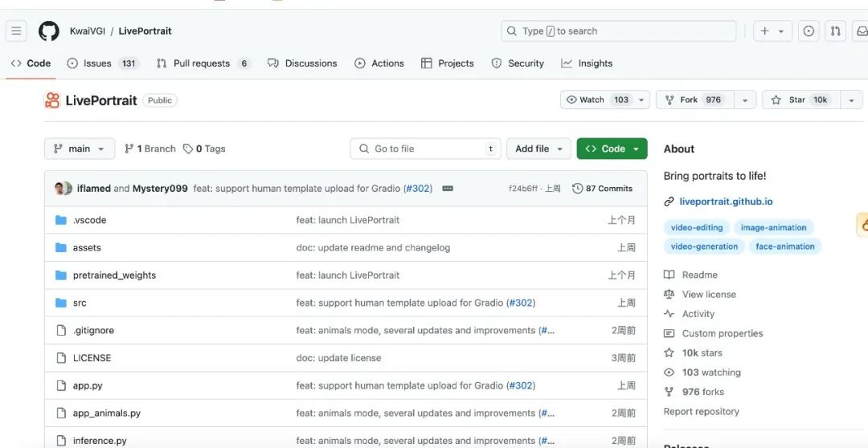Switch to the Insights tab
868x448 pixels.
[x=587, y=63]
